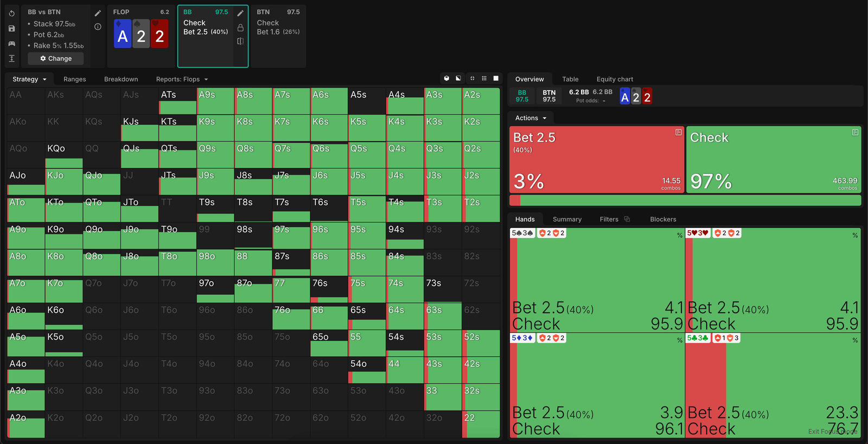Screen dimensions: 868x444
Task: Open the gamepad practice icon
Action: [x=12, y=43]
